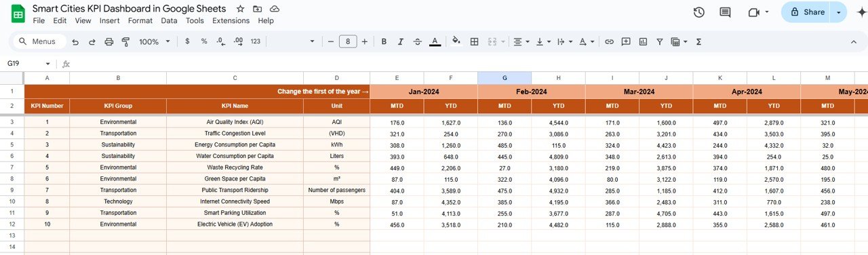Open vertical align dropdown
This screenshot has height=255, width=868.
tap(543, 41)
